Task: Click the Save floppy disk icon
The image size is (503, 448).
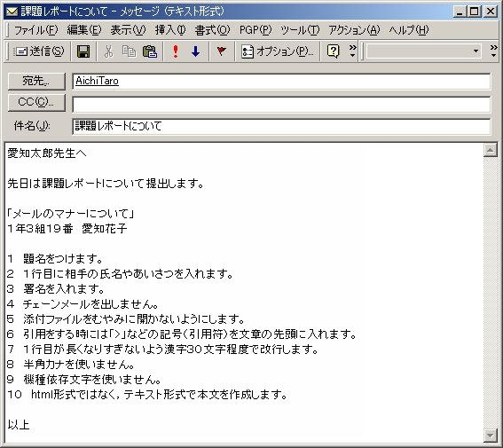Action: tap(83, 51)
